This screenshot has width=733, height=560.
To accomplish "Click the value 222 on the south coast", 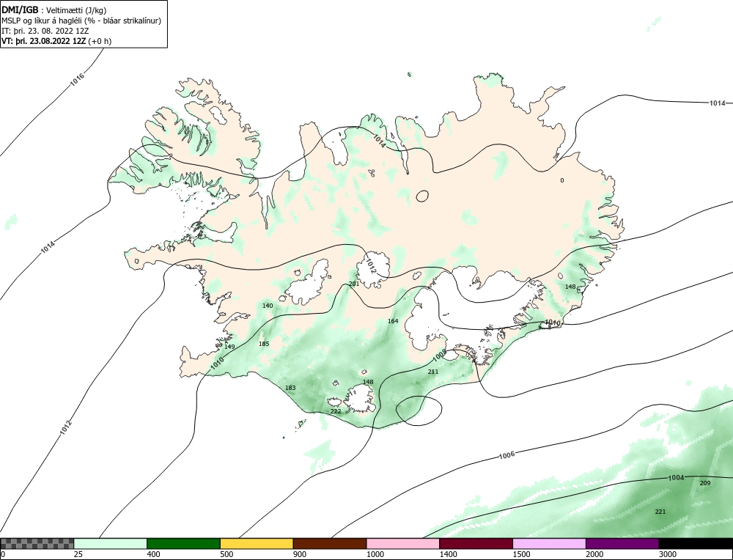I will (x=336, y=411).
